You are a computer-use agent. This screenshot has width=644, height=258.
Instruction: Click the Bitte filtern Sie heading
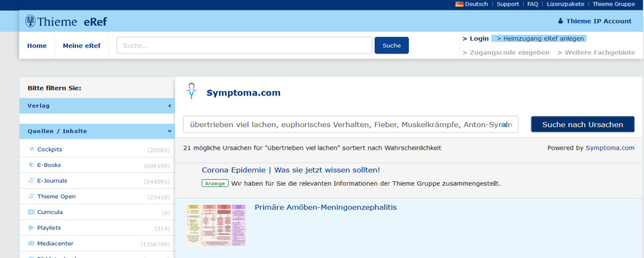click(54, 88)
